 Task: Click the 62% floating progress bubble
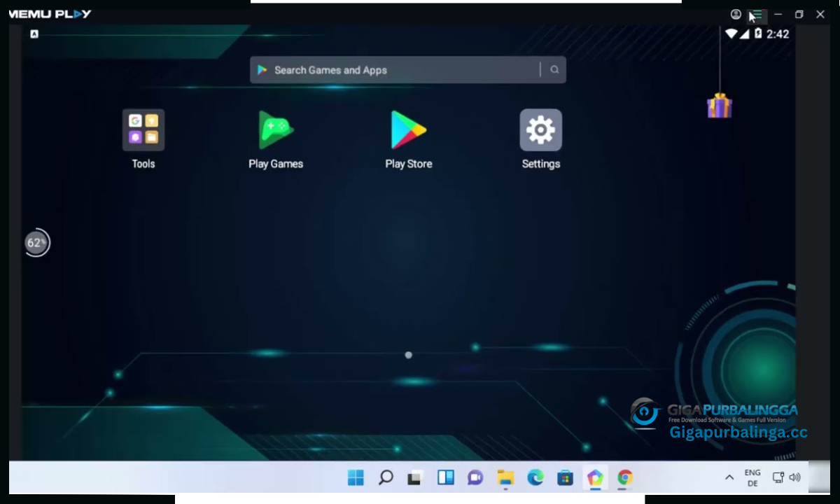[x=36, y=243]
